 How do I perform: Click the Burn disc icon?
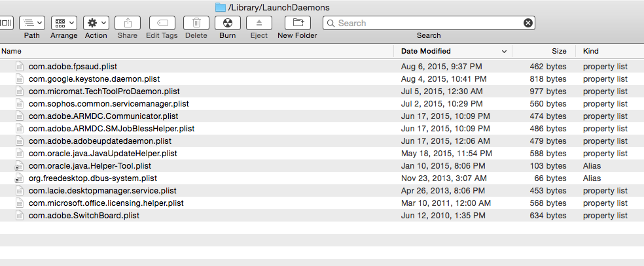click(228, 23)
